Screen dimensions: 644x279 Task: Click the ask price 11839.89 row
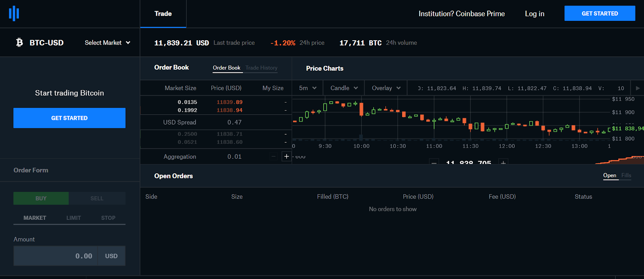[216, 102]
